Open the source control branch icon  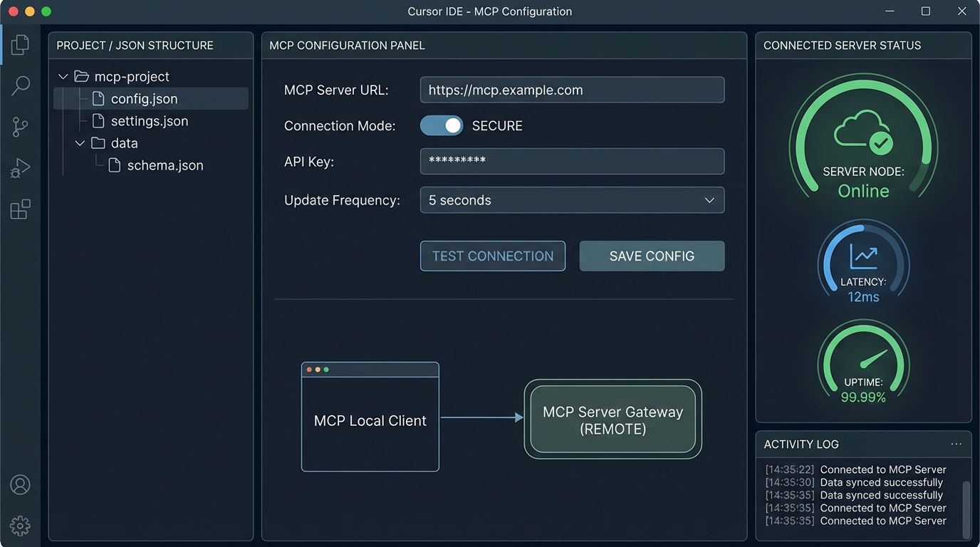point(20,127)
